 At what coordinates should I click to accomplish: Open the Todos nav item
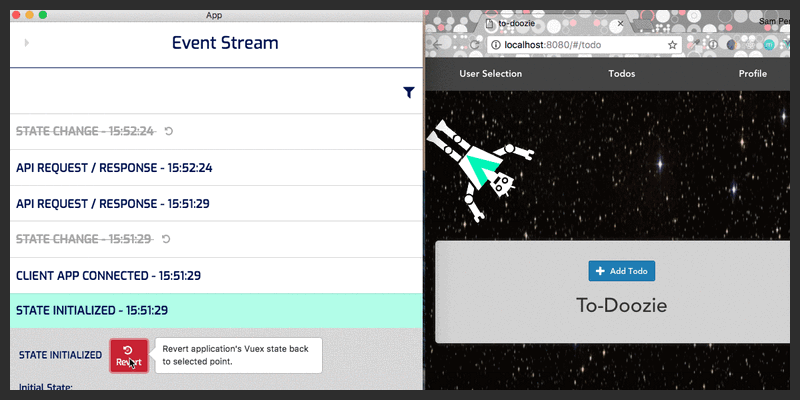click(x=621, y=73)
